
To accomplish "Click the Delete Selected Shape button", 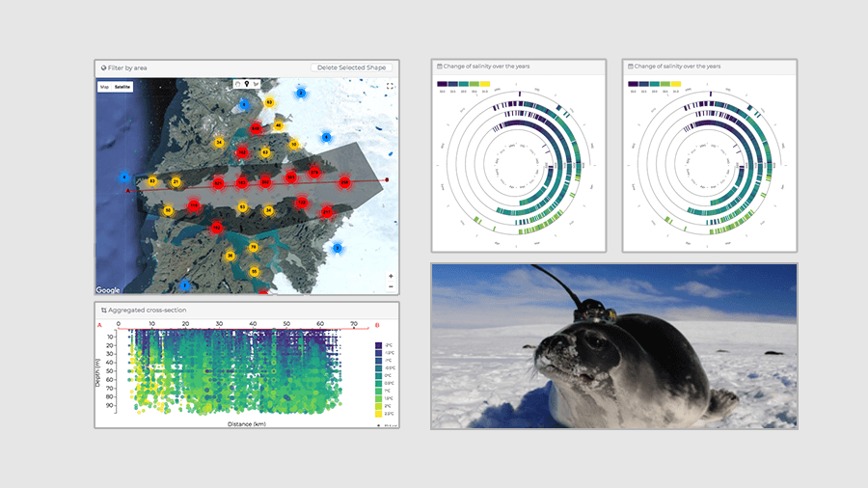I will [x=351, y=68].
